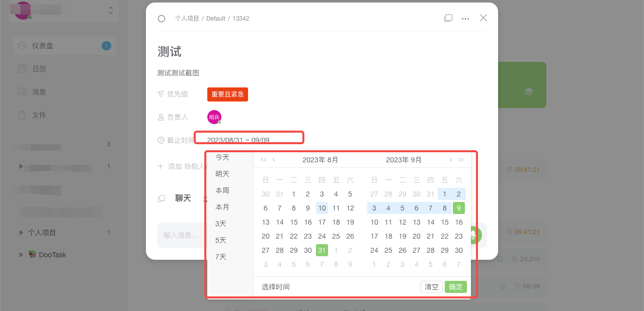Click the double-left arrow to go back a year
This screenshot has width=644, height=311.
(x=263, y=159)
